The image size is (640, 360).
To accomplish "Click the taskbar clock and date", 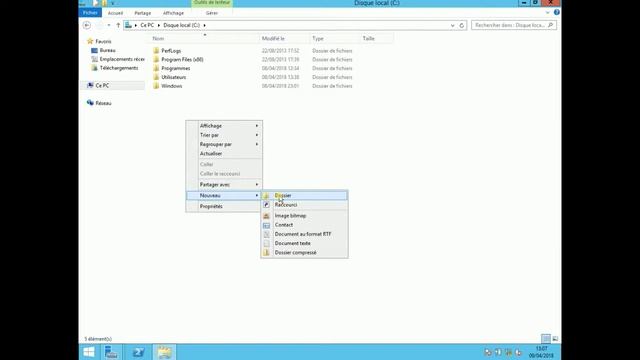I will (x=541, y=352).
